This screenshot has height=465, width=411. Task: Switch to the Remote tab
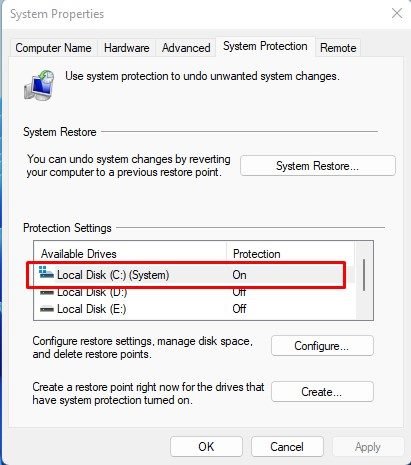pos(338,48)
